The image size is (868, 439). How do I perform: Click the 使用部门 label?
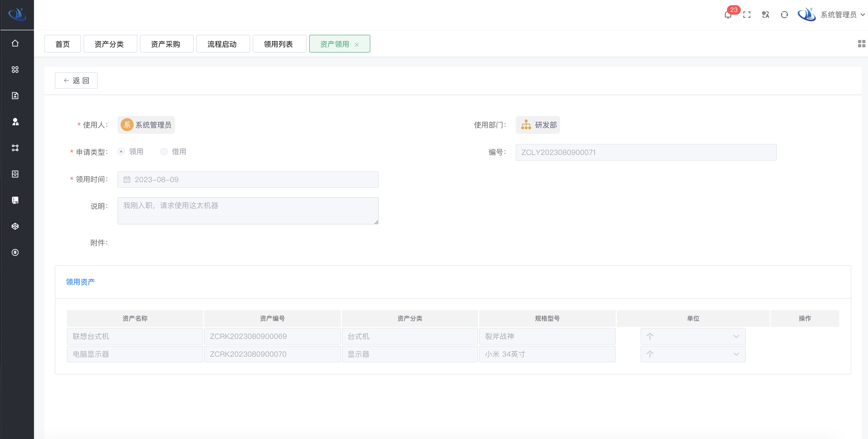[490, 125]
